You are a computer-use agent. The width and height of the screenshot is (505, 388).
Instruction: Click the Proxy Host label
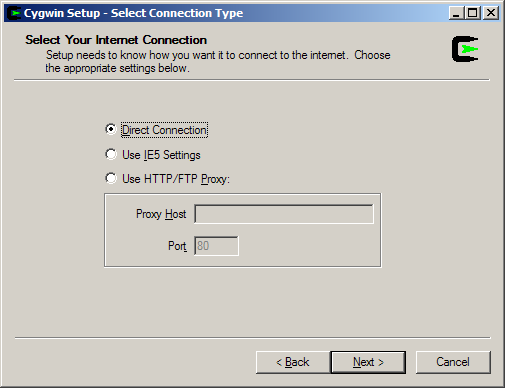pos(161,214)
